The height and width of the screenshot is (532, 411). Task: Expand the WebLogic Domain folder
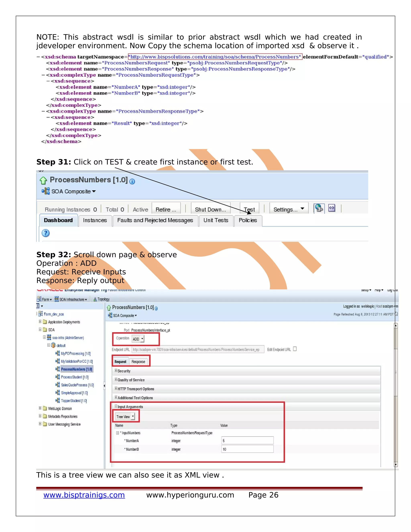coord(40,408)
